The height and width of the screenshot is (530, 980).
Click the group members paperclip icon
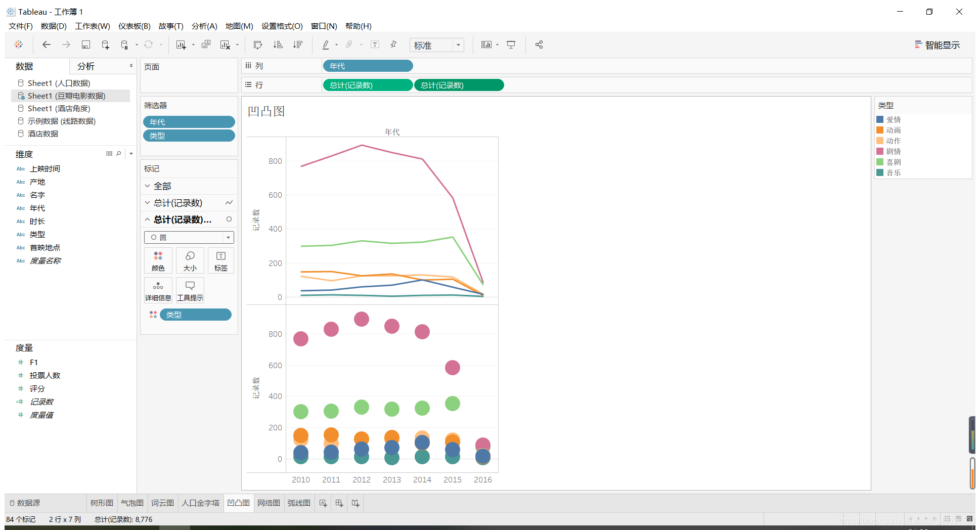(x=349, y=45)
